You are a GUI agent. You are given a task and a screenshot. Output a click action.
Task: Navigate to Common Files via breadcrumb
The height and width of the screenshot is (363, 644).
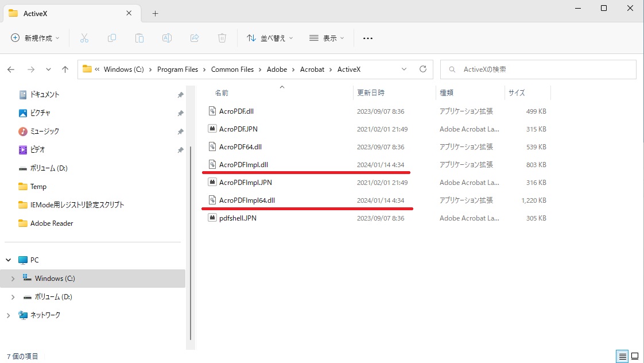232,69
